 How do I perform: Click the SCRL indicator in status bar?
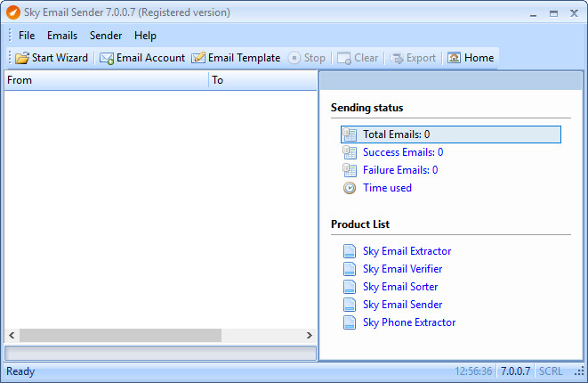click(x=551, y=371)
